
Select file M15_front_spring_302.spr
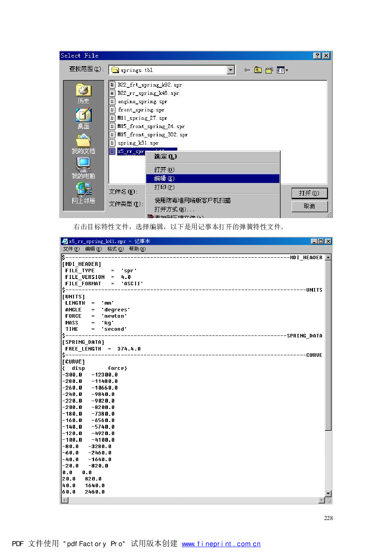(x=149, y=134)
